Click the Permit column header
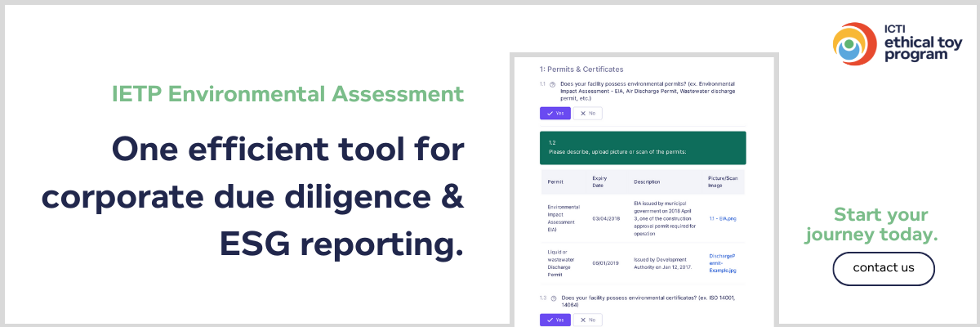The width and height of the screenshot is (980, 327). coord(555,181)
